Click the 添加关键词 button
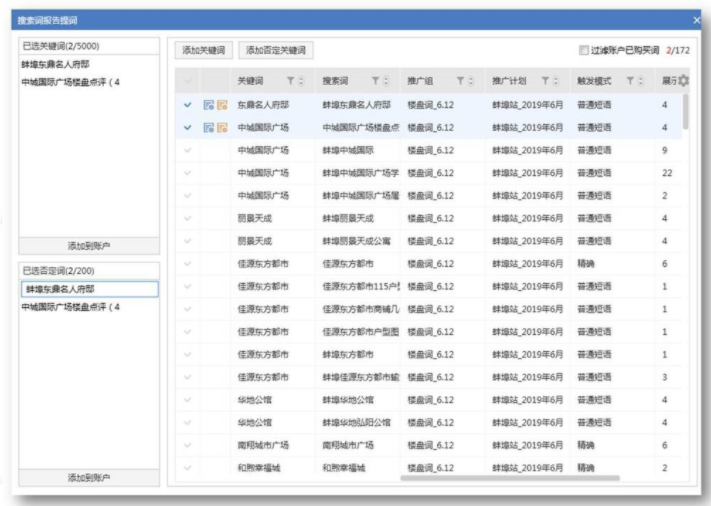This screenshot has height=506, width=711. tap(204, 50)
